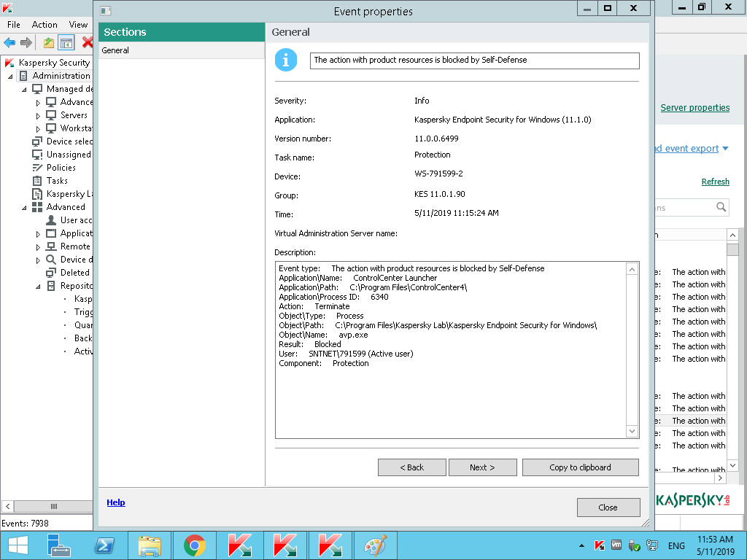Image resolution: width=747 pixels, height=560 pixels.
Task: Click the up-one-level folder icon
Action: point(49,43)
